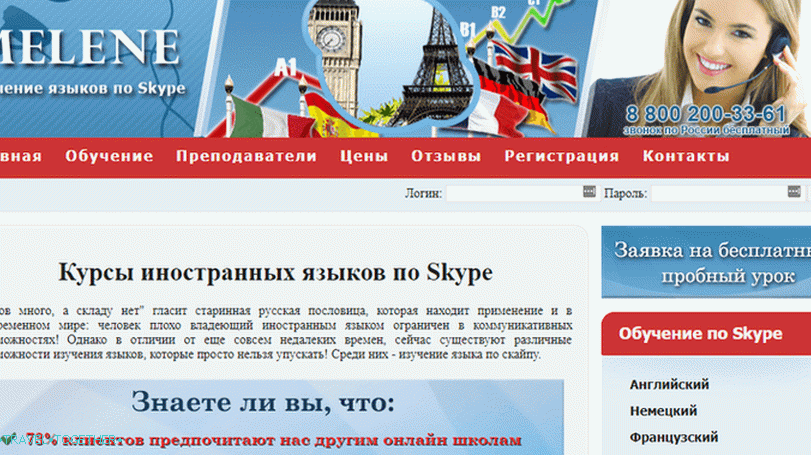Click the MELENE logo
Image resolution: width=811 pixels, height=455 pixels.
pyautogui.click(x=89, y=47)
